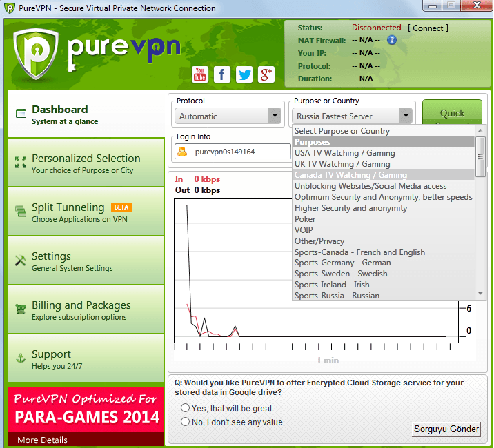Viewport: 494px width, 448px height.
Task: Select the Poker purpose
Action: point(384,219)
